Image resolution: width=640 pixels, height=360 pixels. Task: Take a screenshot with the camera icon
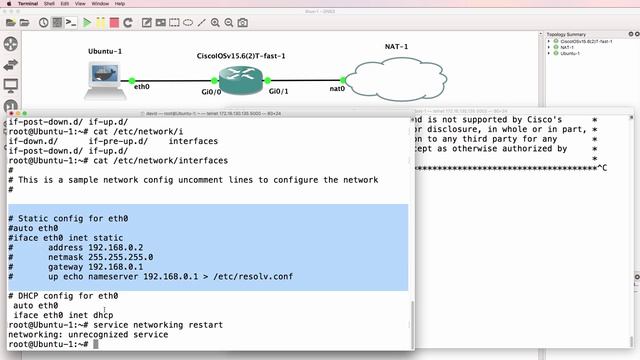click(x=242, y=22)
